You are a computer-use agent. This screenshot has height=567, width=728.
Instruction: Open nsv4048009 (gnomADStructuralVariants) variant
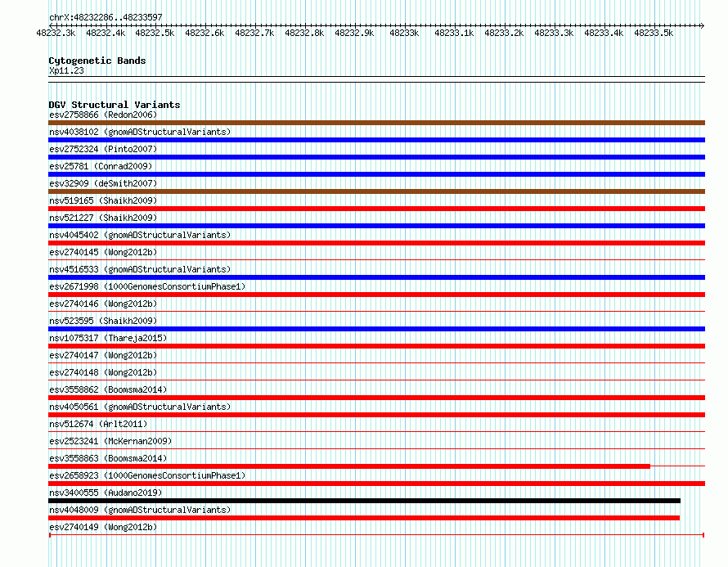coord(140,510)
